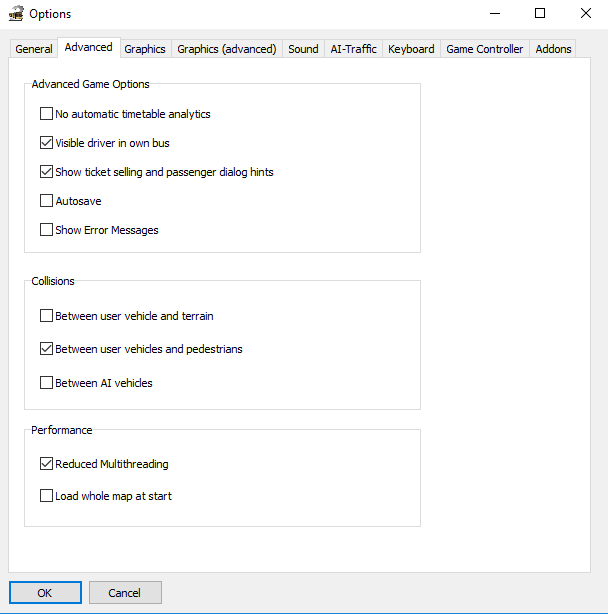Open the Game Controller tab
Viewport: 608px width, 614px height.
[x=484, y=49]
